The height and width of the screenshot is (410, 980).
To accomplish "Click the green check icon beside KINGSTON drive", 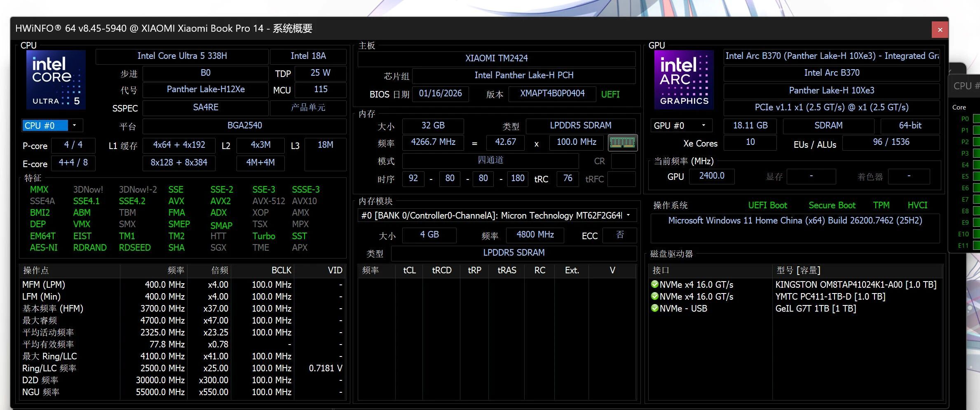I will coord(654,284).
